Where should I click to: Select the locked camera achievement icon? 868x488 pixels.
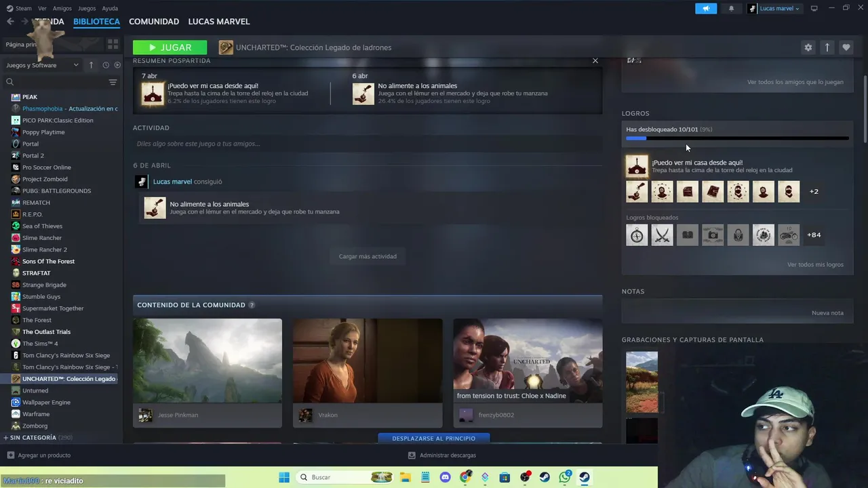point(713,235)
